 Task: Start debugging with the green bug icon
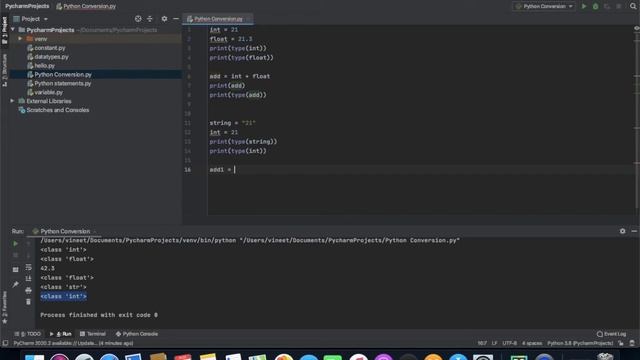pos(596,6)
